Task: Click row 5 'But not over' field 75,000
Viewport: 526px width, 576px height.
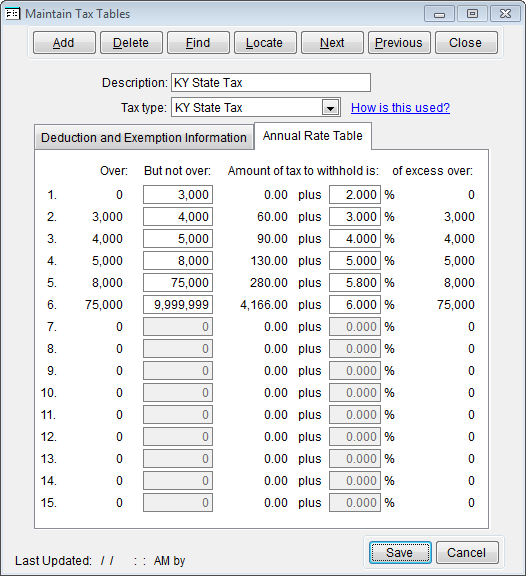Action: point(178,283)
